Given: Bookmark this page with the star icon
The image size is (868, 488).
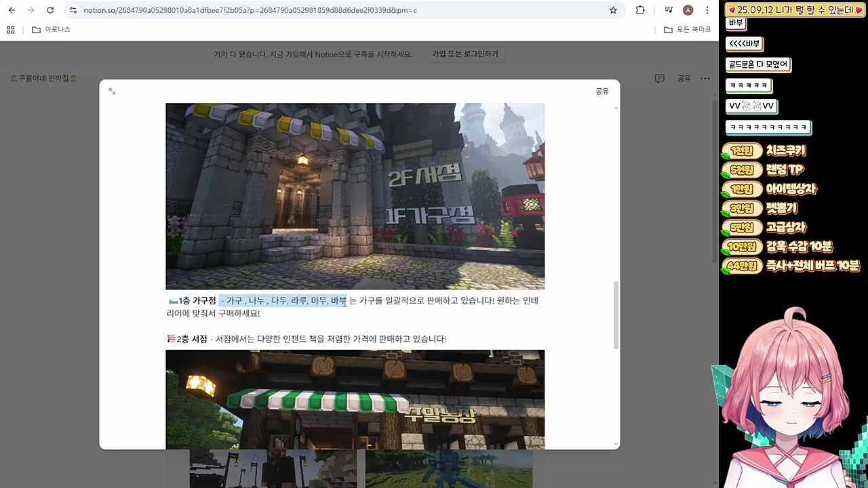Looking at the screenshot, I should click(613, 10).
